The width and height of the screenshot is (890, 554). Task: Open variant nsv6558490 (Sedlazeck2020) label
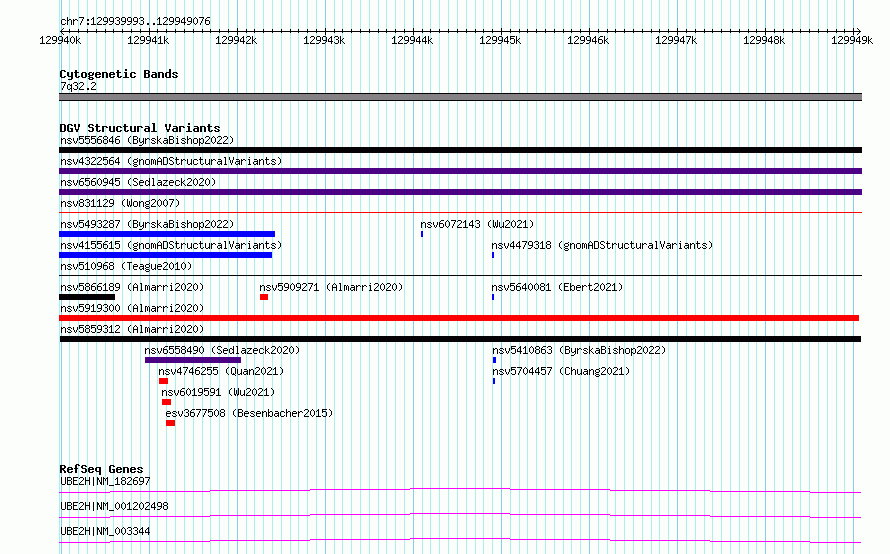(x=222, y=350)
